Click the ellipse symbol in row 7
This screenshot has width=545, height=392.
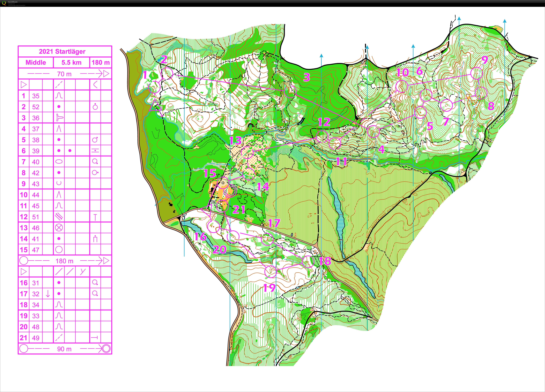pyautogui.click(x=59, y=162)
